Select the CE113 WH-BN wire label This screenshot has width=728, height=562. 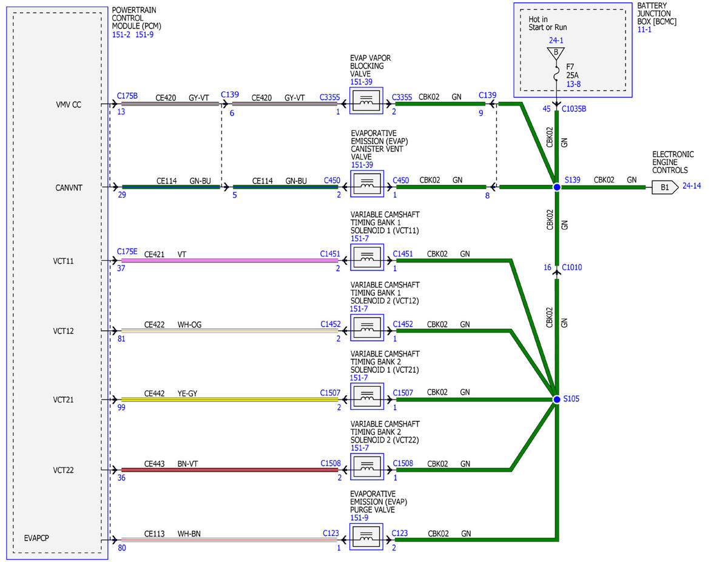tap(172, 534)
